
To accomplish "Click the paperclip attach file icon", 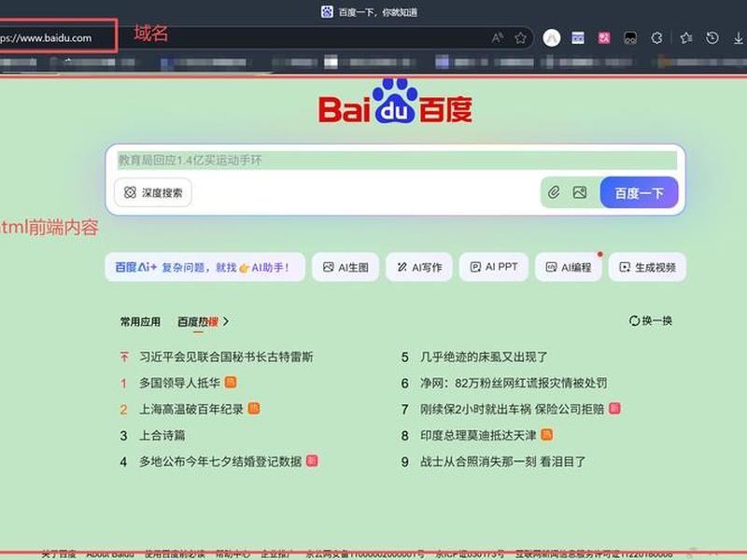I will point(554,192).
